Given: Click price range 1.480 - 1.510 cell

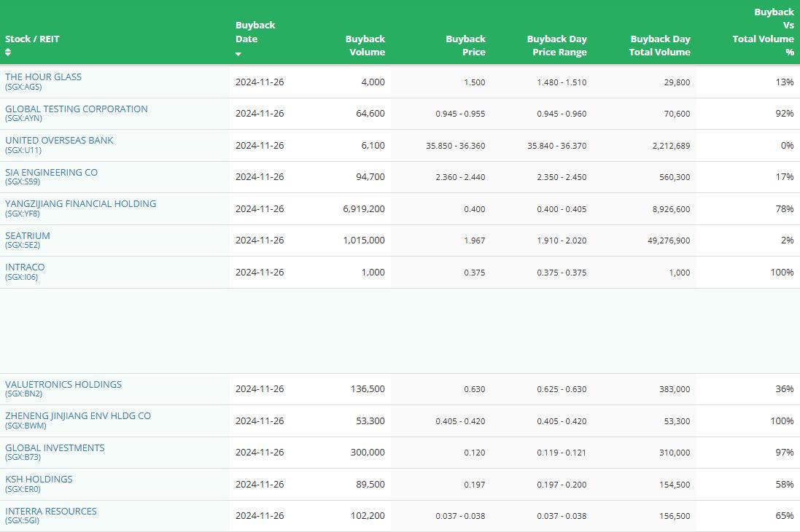Looking at the screenshot, I should [562, 82].
